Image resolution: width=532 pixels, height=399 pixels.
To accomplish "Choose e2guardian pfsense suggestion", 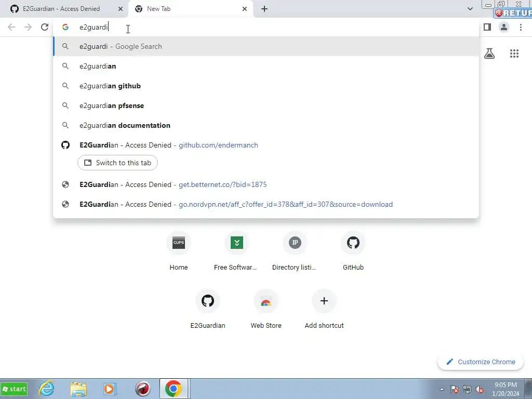I will click(x=266, y=105).
